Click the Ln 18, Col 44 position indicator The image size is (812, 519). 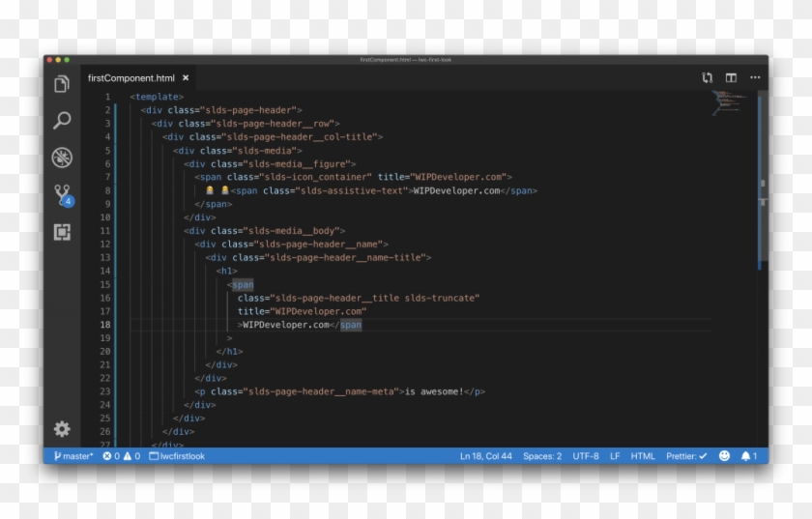point(485,456)
